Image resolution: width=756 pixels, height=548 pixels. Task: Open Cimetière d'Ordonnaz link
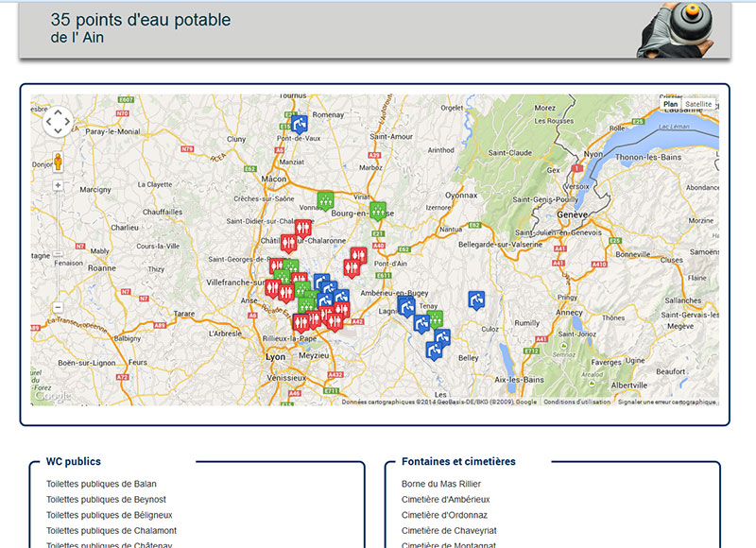coord(444,515)
